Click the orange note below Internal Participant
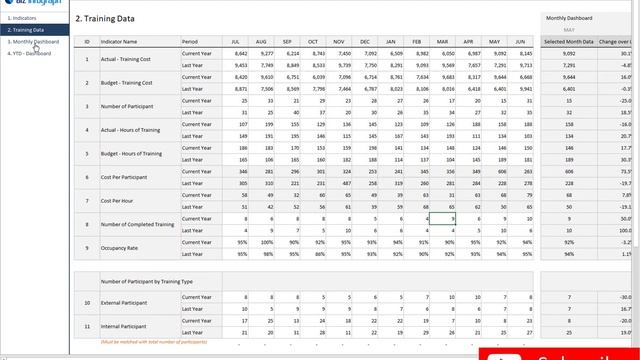 [x=153, y=342]
